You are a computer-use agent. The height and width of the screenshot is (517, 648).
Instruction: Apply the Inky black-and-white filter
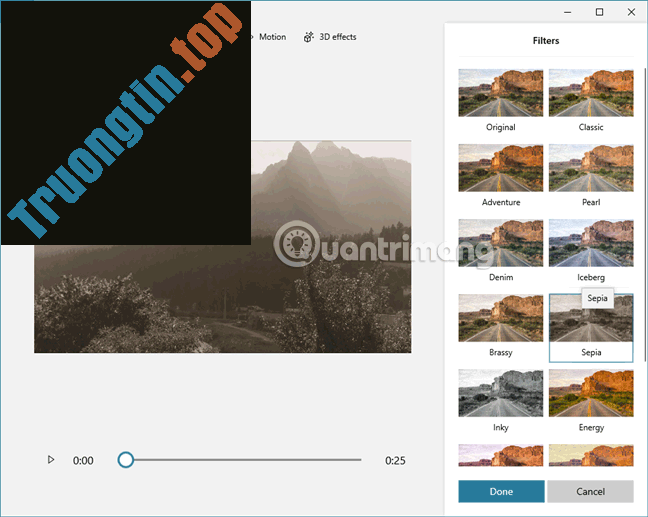500,393
